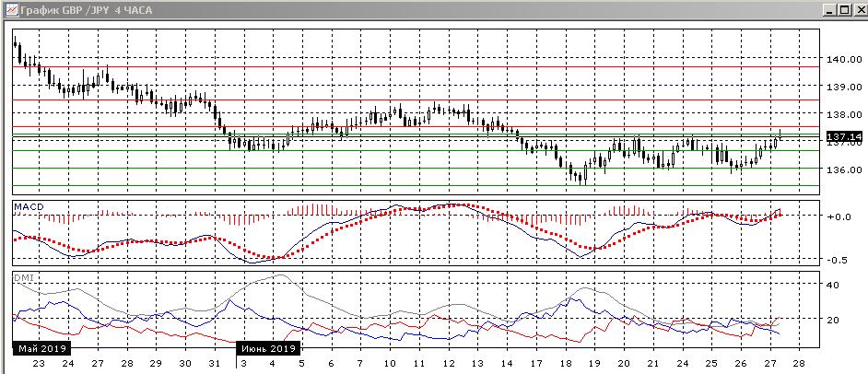
Task: Click date 30 on the time axis
Action: click(185, 364)
